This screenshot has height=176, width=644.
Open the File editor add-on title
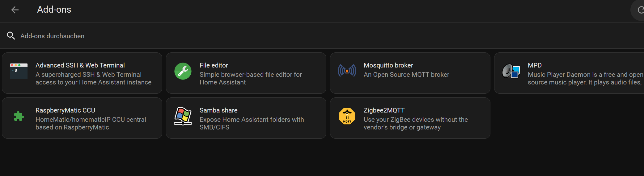point(214,65)
